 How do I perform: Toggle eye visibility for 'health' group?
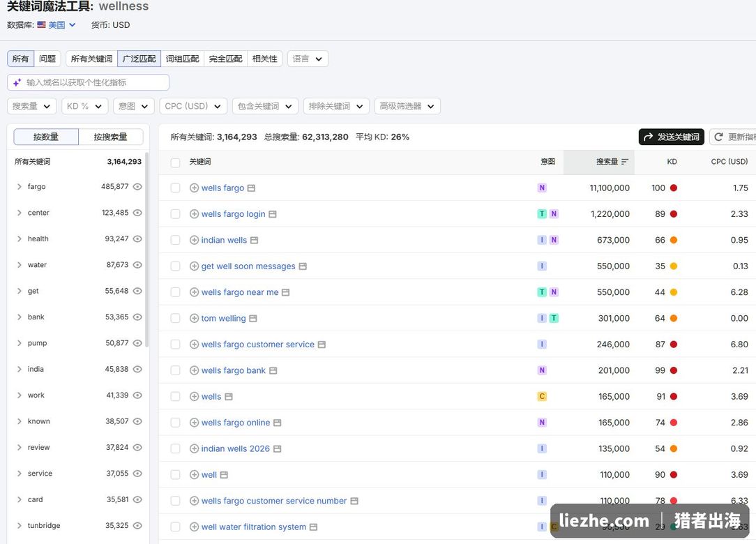pos(137,239)
